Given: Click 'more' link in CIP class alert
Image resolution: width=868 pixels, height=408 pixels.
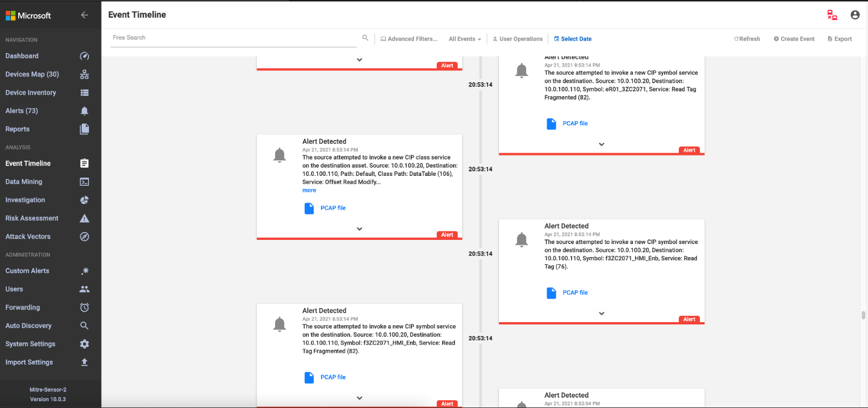Looking at the screenshot, I should [x=309, y=190].
